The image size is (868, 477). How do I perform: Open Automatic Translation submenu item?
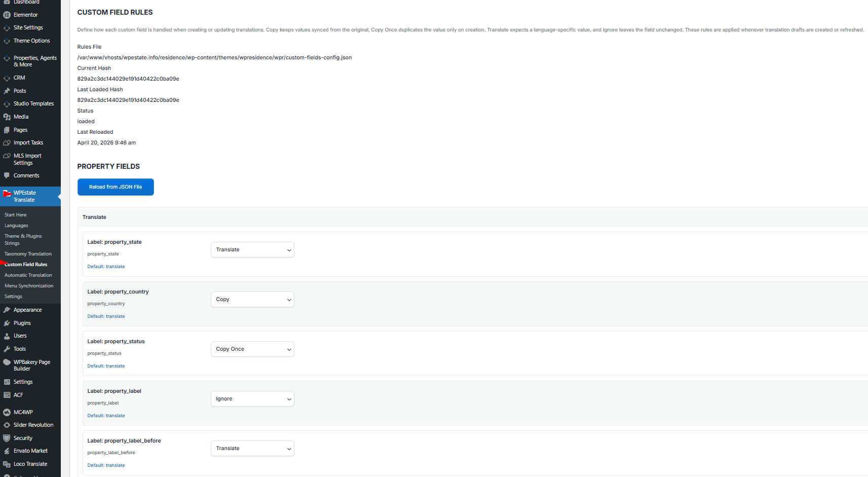[28, 275]
